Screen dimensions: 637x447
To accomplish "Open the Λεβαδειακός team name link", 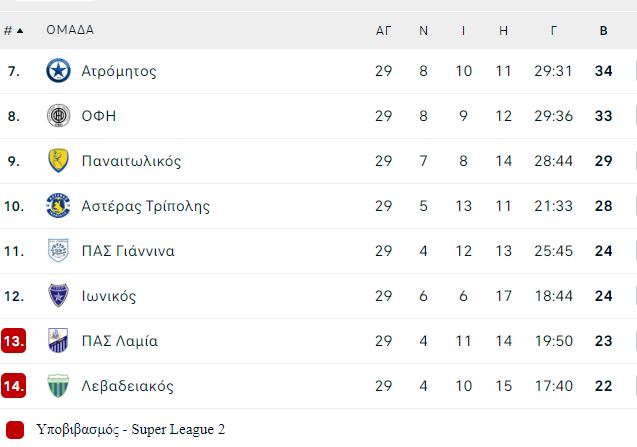I will click(128, 386).
